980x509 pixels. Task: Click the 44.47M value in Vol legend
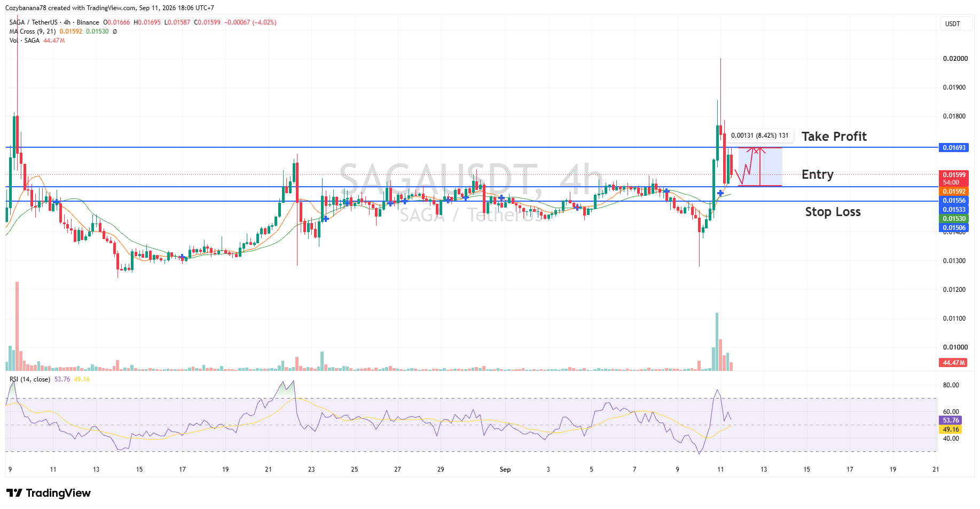click(x=54, y=41)
